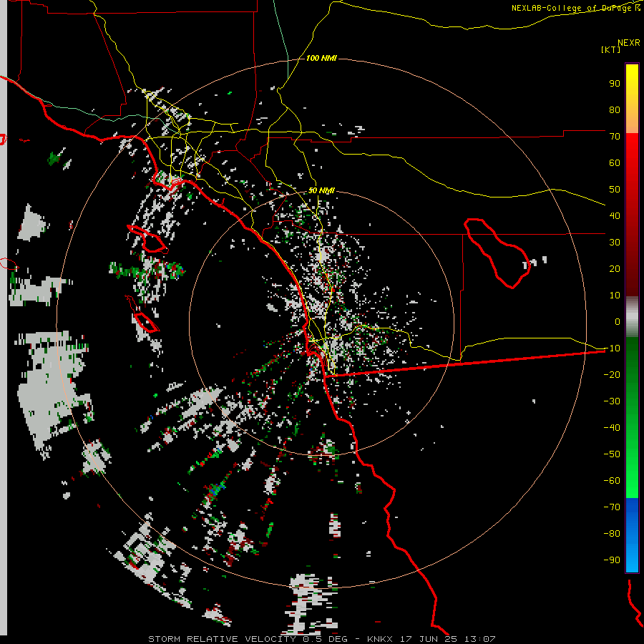Click the 17 JUN 25 date text
This screenshot has height=644, width=644.
click(x=429, y=639)
